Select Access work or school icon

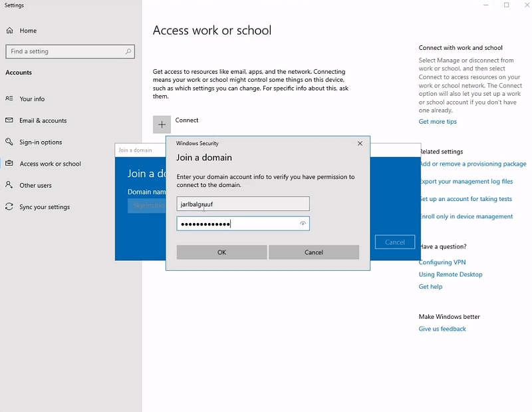pos(9,164)
